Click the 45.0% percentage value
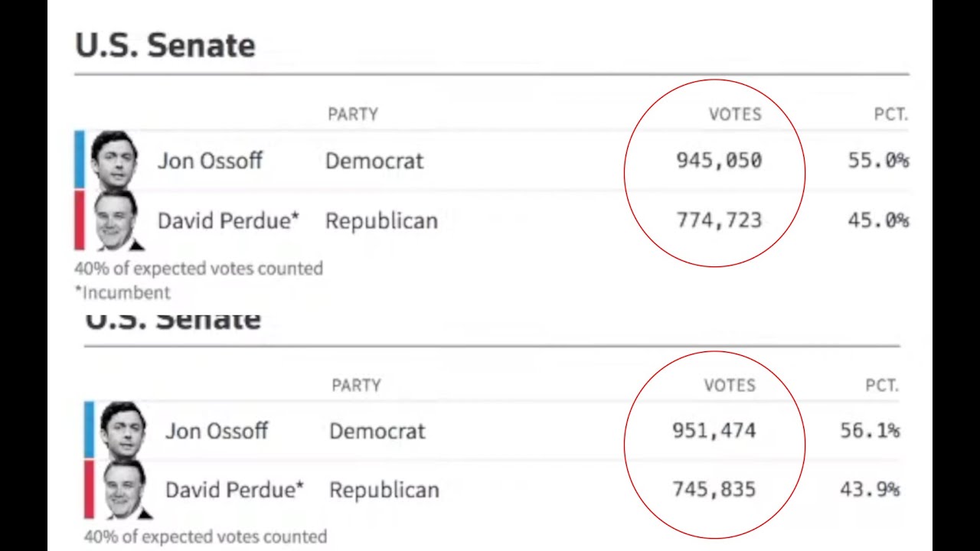 pos(877,220)
